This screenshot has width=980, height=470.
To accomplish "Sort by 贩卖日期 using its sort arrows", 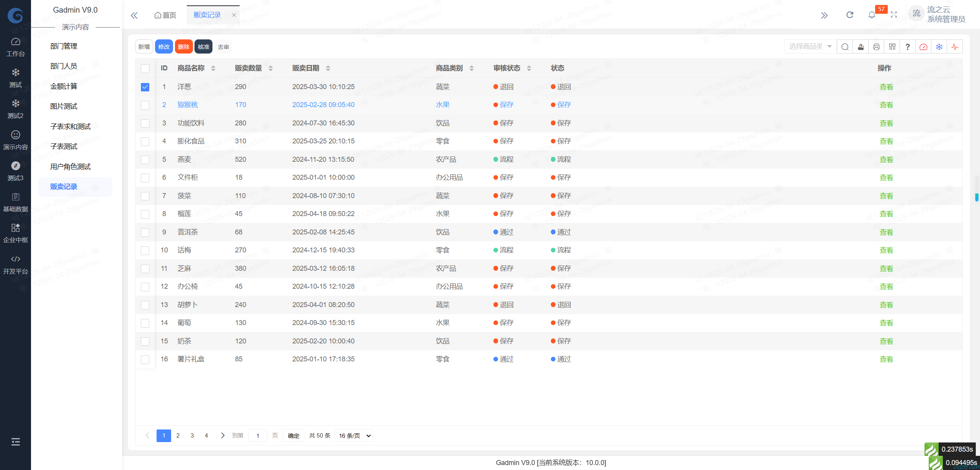I will click(x=328, y=68).
